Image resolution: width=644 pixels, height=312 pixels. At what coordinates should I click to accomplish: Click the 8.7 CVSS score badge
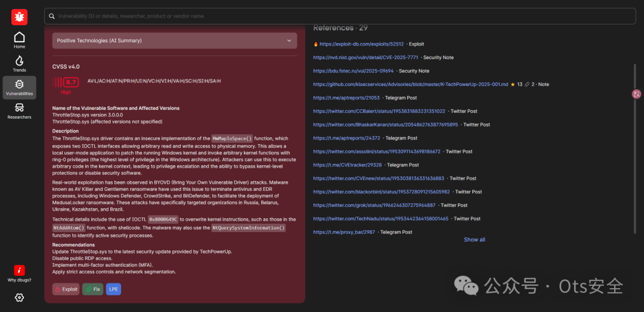click(71, 82)
